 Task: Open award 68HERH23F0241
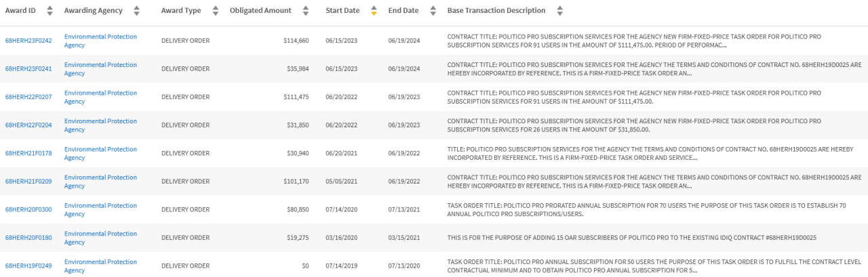pyautogui.click(x=28, y=69)
